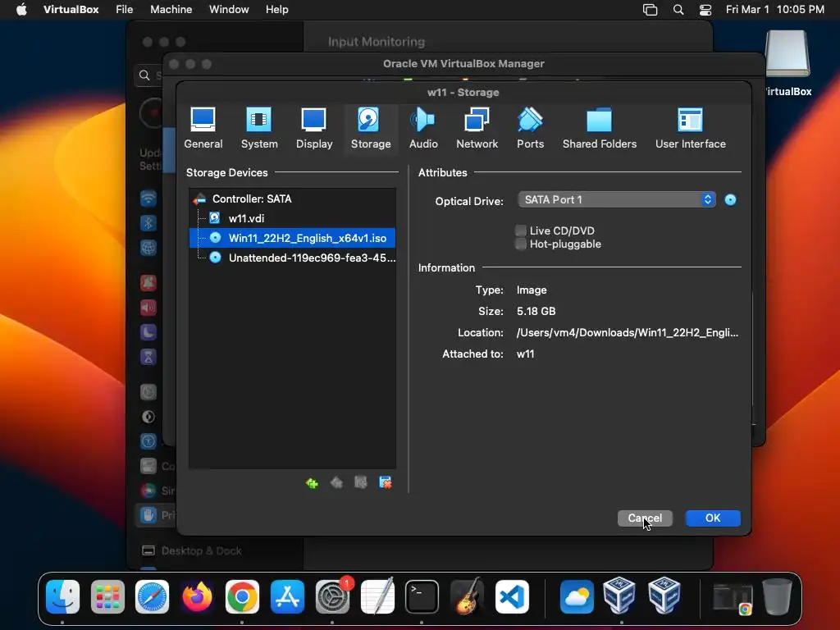This screenshot has height=630, width=840.
Task: Open the Shared Folders settings pane
Action: coord(600,129)
